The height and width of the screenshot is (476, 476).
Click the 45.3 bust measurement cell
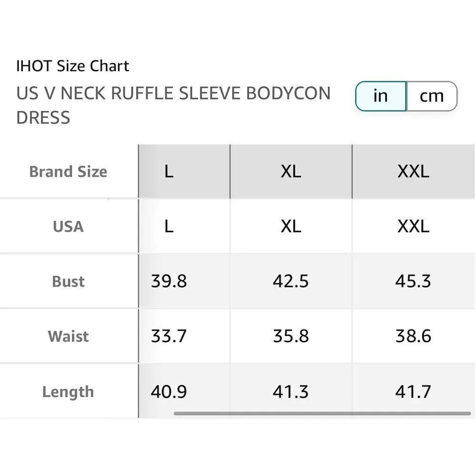413,281
